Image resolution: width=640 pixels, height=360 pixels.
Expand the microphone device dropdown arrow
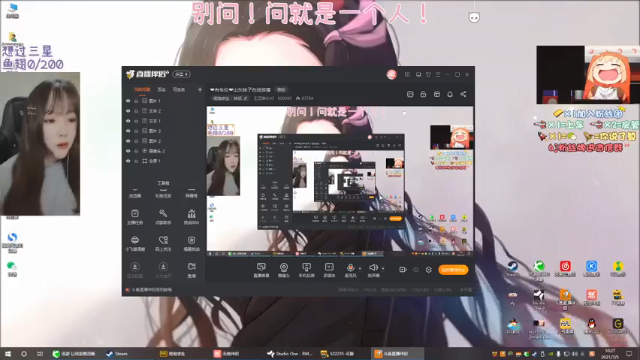[360, 269]
